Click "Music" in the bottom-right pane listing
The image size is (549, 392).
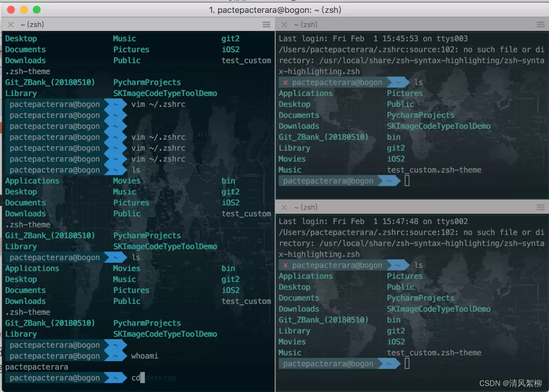click(x=290, y=353)
